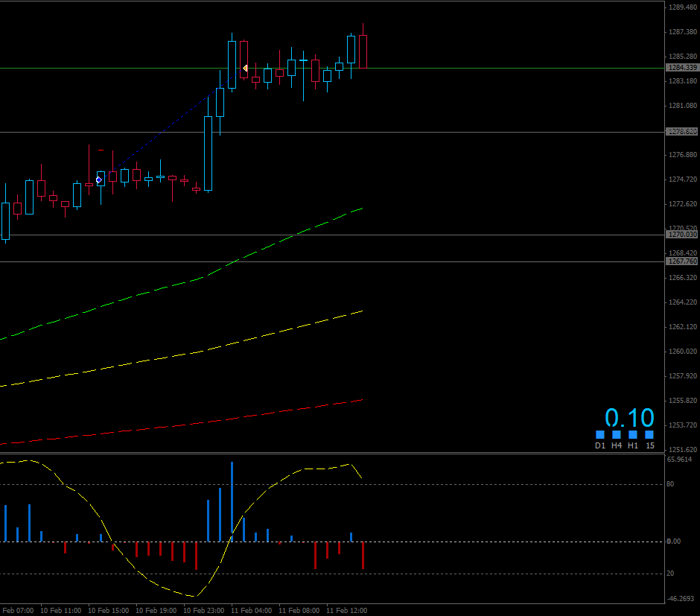The width and height of the screenshot is (700, 616).
Task: Click the 10 Feb 23:00 time label
Action: (204, 610)
